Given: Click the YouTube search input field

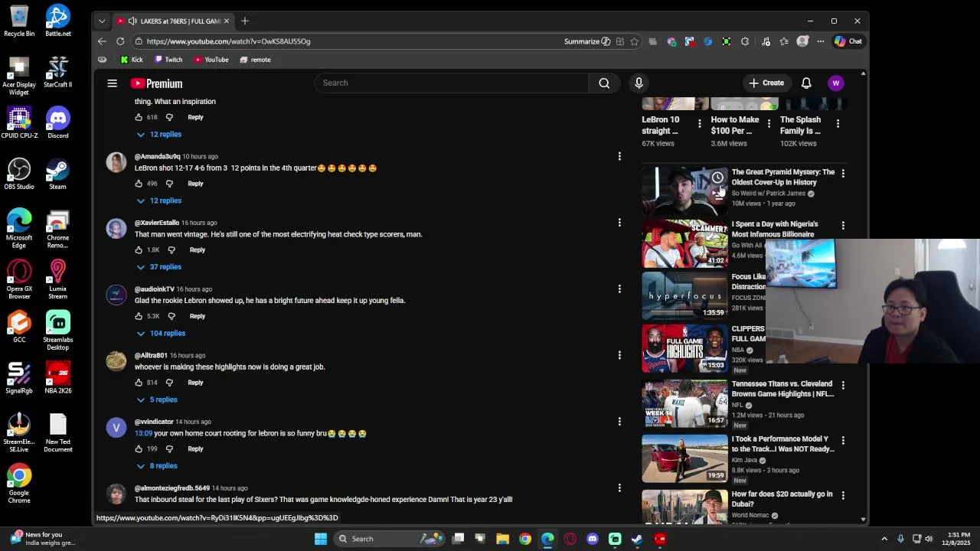Looking at the screenshot, I should click(x=452, y=83).
